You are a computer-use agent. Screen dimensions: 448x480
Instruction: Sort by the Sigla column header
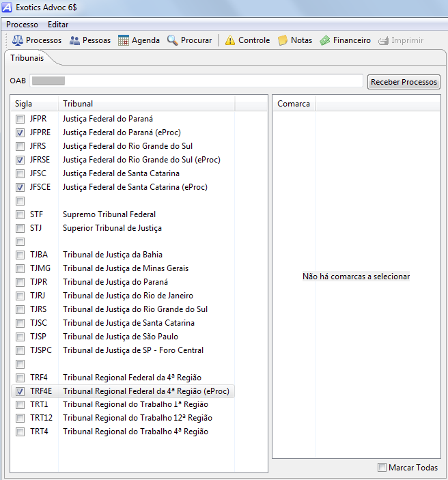(x=34, y=104)
